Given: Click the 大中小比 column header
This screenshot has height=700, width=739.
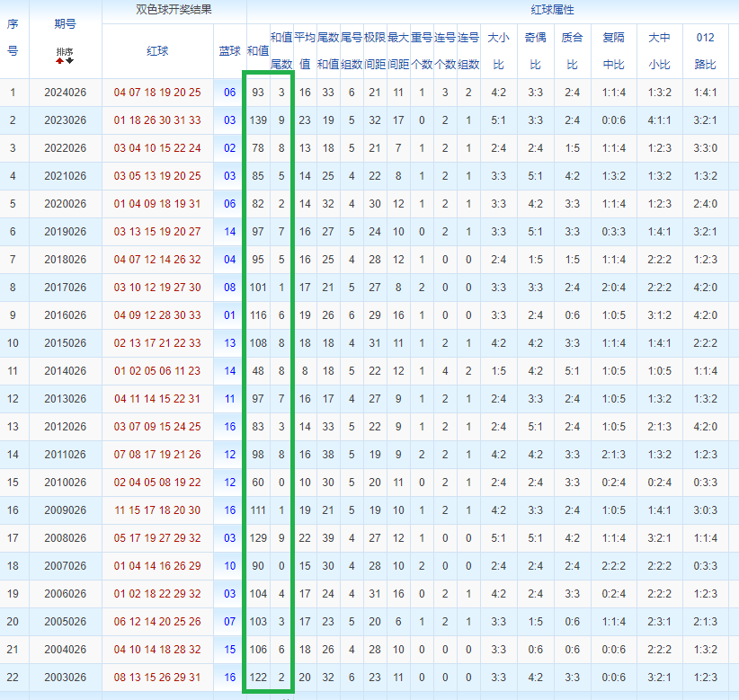Looking at the screenshot, I should coord(659,51).
